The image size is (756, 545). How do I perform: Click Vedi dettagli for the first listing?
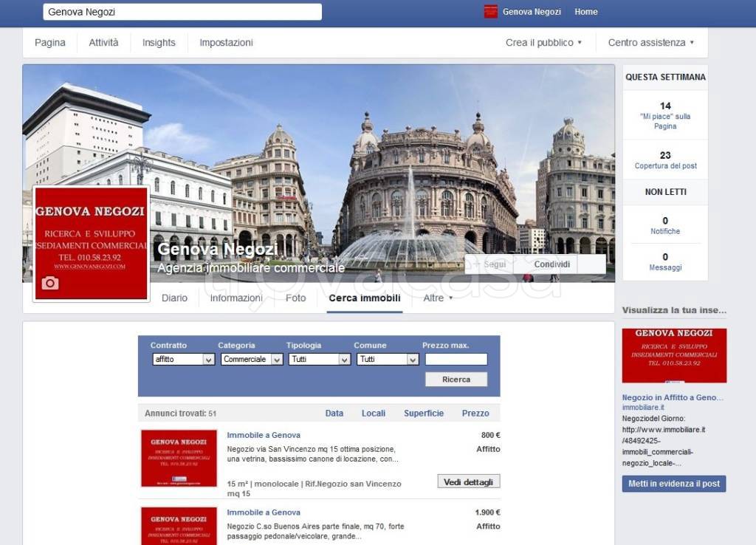[x=468, y=481]
